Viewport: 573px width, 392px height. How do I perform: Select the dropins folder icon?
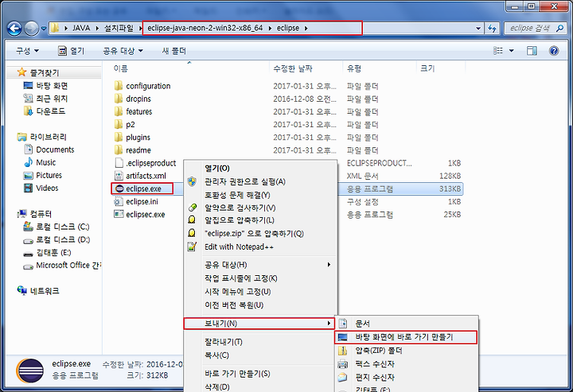click(119, 99)
